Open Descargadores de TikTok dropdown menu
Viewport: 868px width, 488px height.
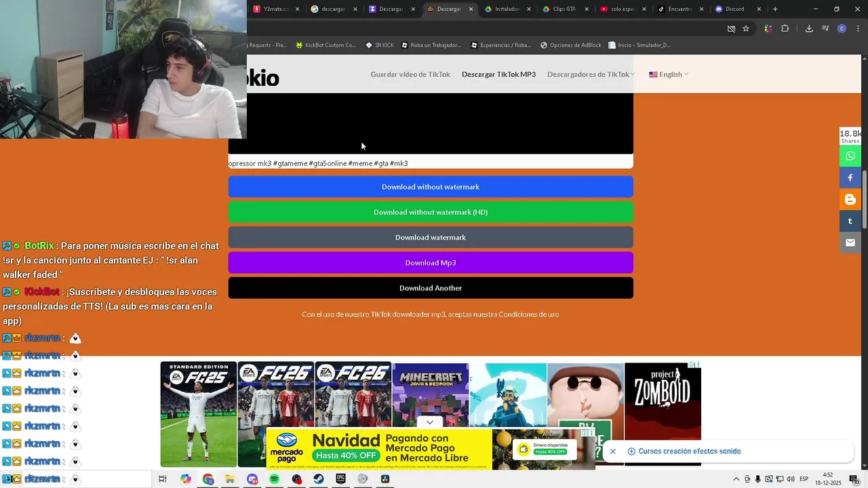[x=591, y=75]
